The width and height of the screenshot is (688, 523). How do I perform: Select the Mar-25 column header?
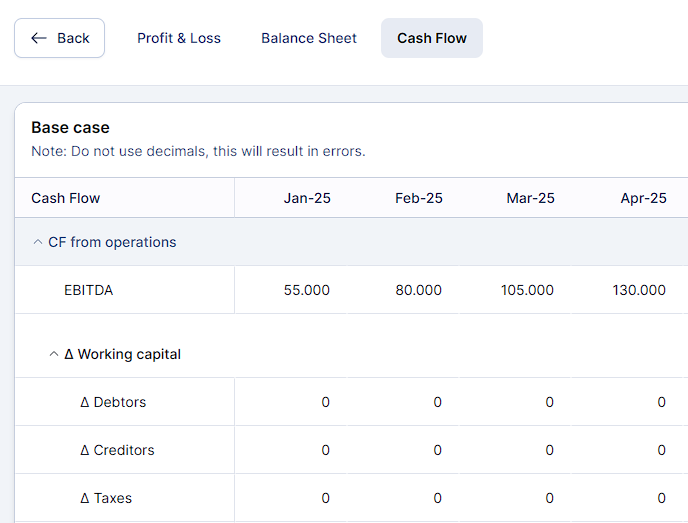(x=530, y=198)
